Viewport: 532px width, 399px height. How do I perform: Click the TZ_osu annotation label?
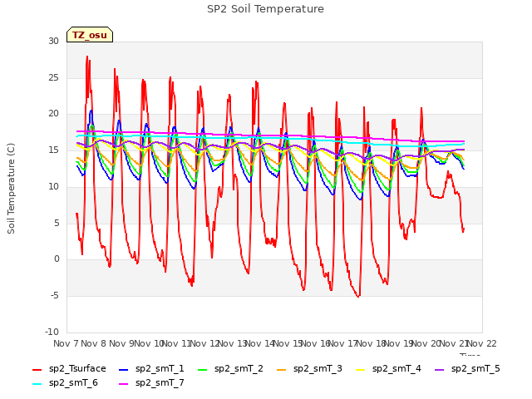click(x=90, y=35)
